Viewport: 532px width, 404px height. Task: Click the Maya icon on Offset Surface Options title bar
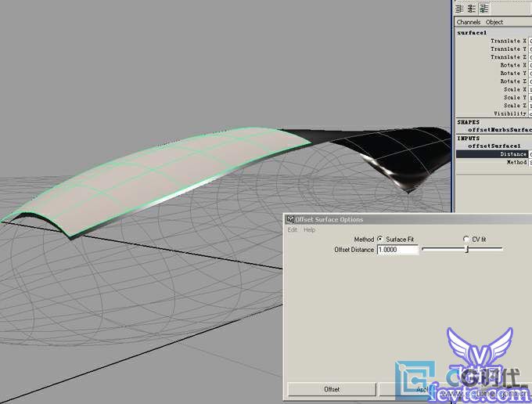(x=290, y=219)
